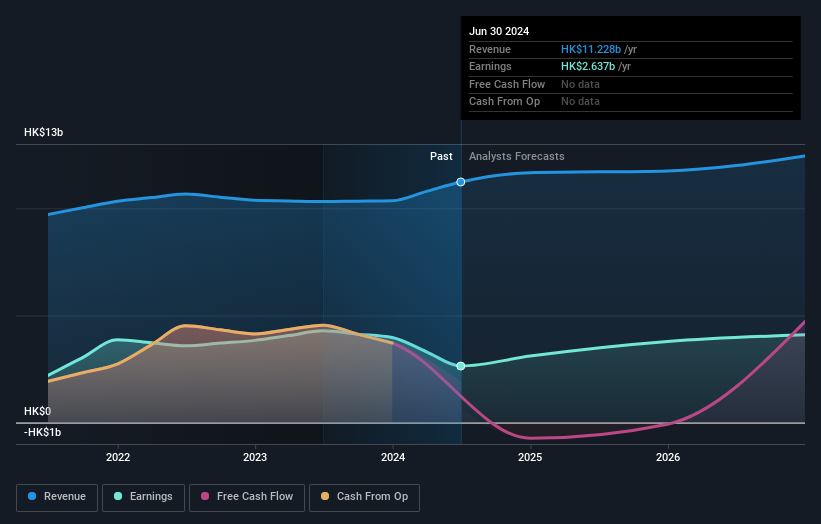Toggle the Free Cash Flow legend button
Viewport: 821px width, 524px height.
247,497
